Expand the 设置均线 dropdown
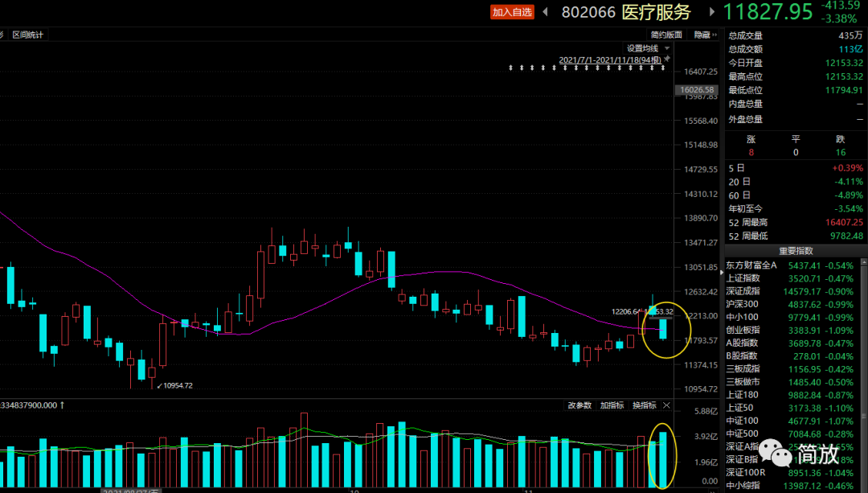This screenshot has height=493, width=868. 647,48
